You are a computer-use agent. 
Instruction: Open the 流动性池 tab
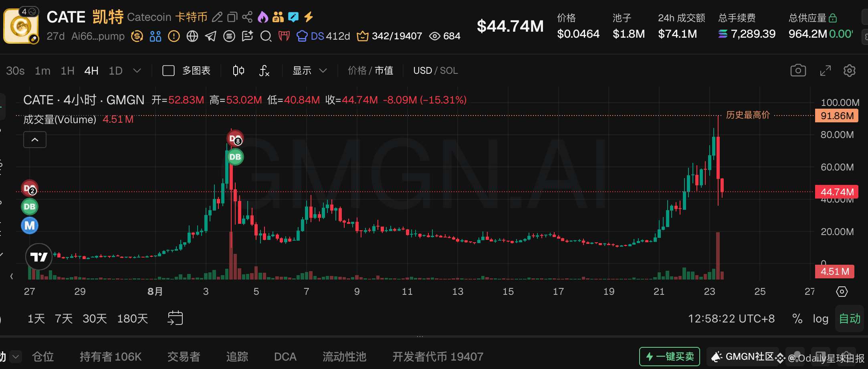(345, 357)
